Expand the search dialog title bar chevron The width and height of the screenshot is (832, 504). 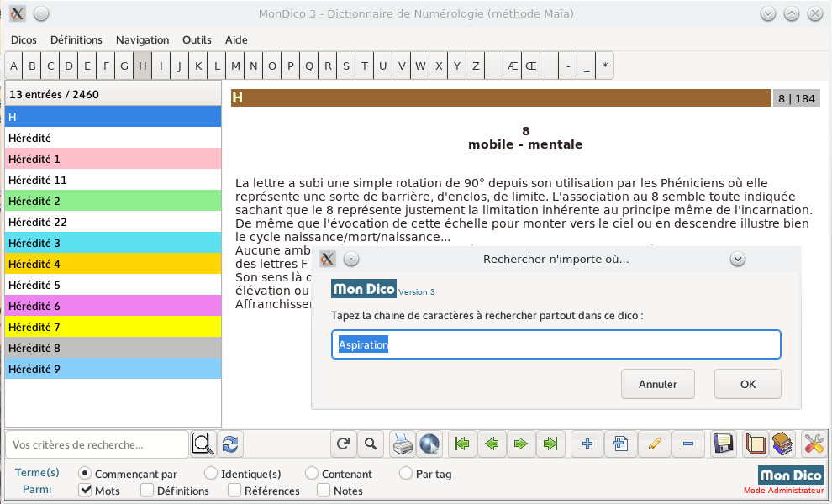[738, 259]
